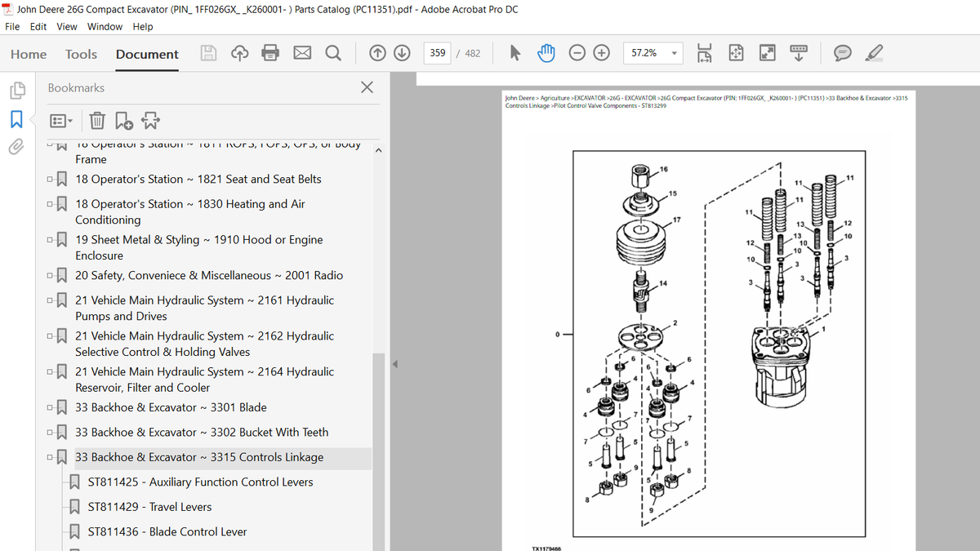Open the Window menu
The width and height of the screenshot is (980, 551).
click(x=105, y=26)
